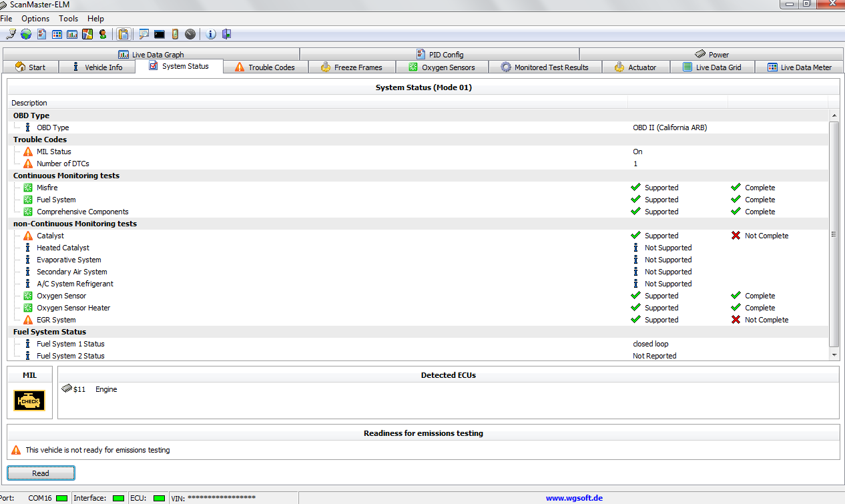The width and height of the screenshot is (845, 504).
Task: Click the blue info toolbar icon
Action: (211, 34)
